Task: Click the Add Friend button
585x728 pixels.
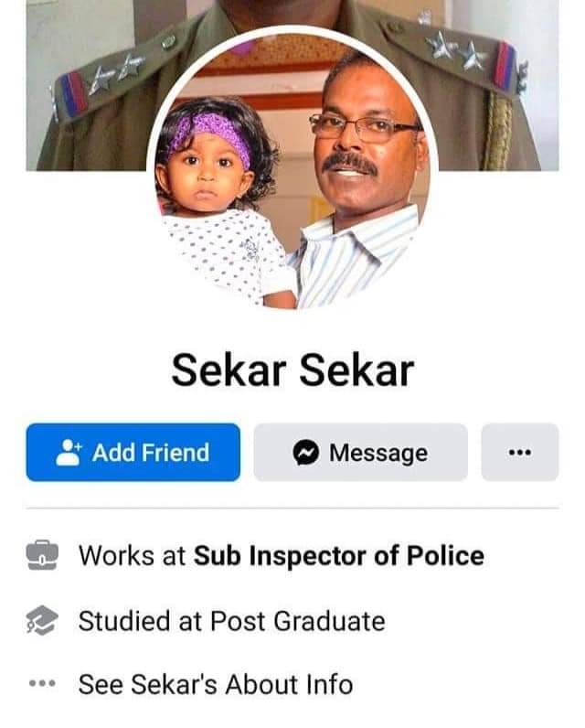Action: [x=133, y=452]
